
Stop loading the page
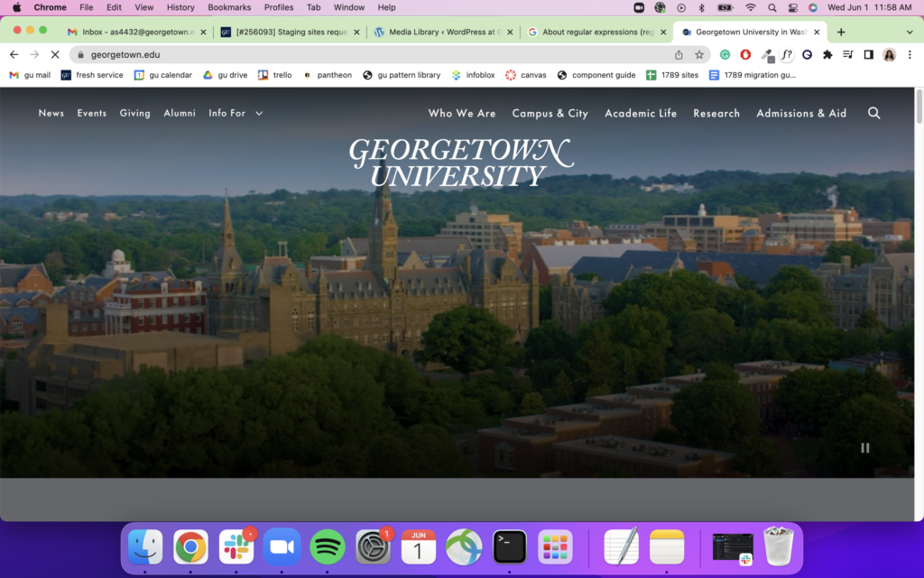[55, 55]
